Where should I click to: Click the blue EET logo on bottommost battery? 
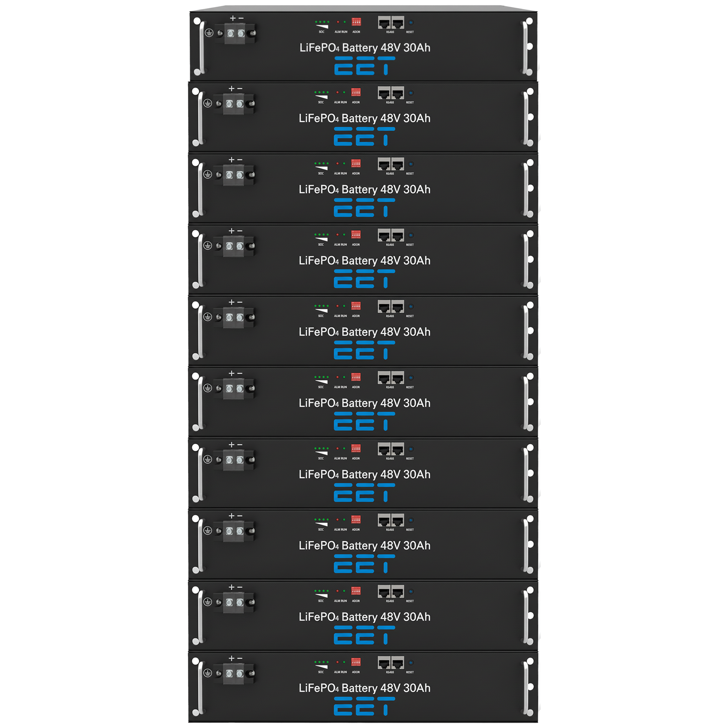coord(364,706)
